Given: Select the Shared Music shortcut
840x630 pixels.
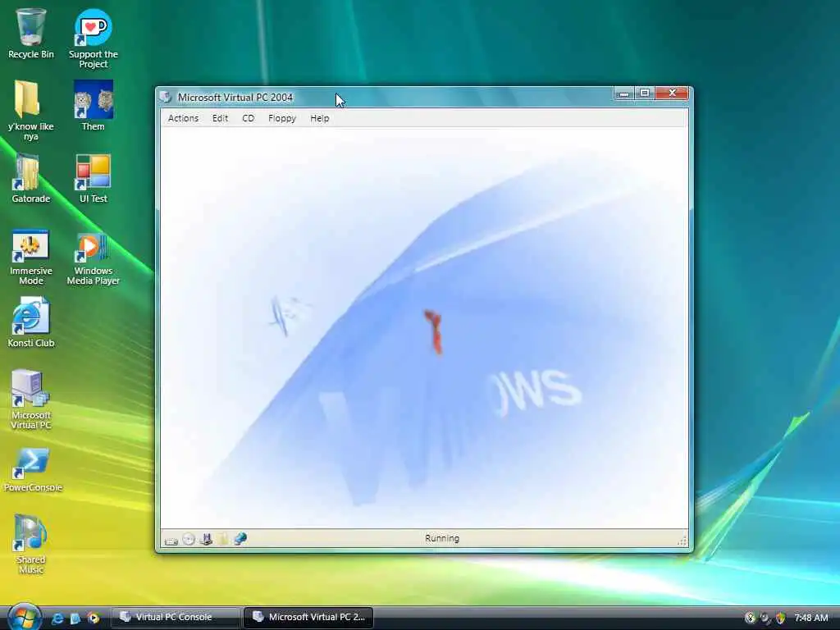Looking at the screenshot, I should (30, 543).
